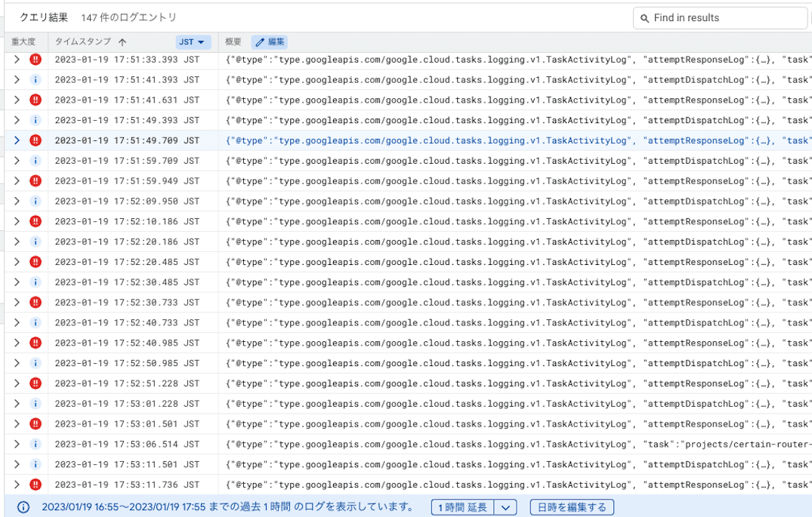Expand the log entry at 17:51:41.393
812x517 pixels.
coord(17,80)
